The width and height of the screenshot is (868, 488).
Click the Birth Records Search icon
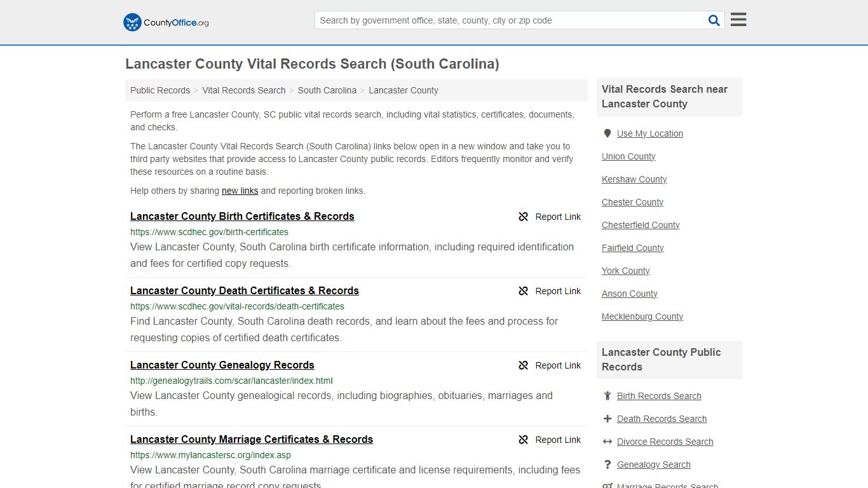pyautogui.click(x=607, y=396)
